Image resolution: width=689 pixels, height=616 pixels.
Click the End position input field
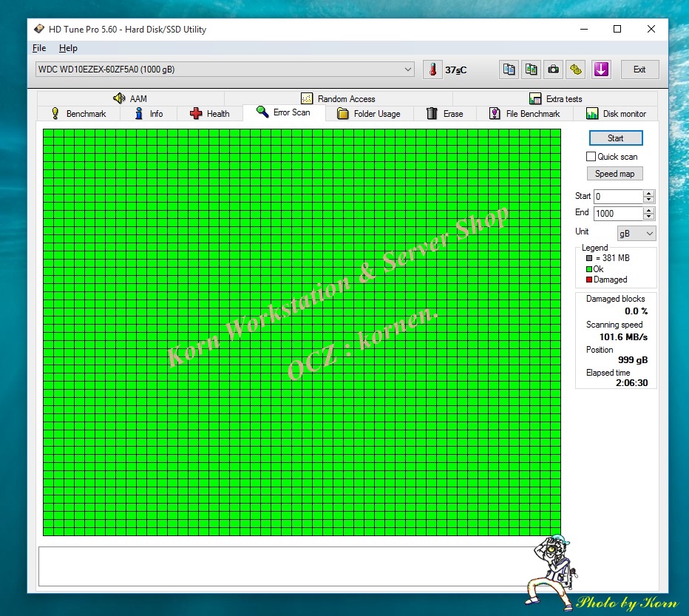pyautogui.click(x=618, y=213)
